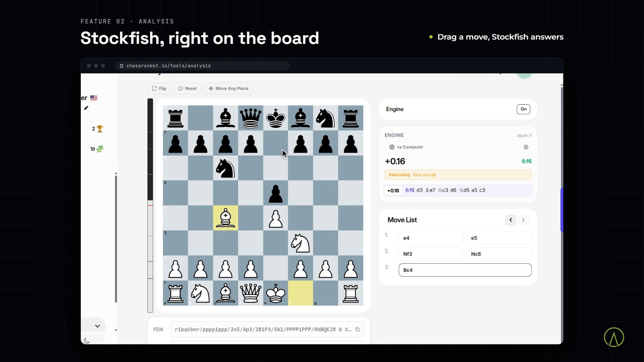The image size is (644, 362).
Task: Click the empty yellow f1 square
Action: point(301,293)
